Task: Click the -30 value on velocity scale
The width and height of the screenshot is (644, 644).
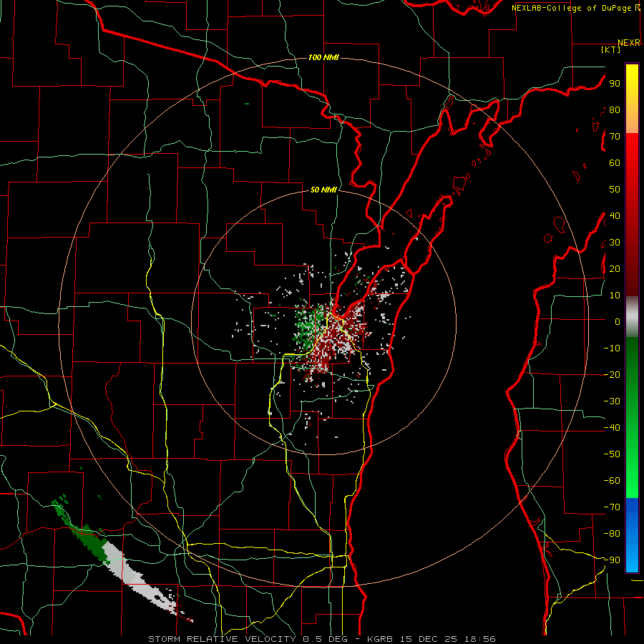Action: coord(612,401)
